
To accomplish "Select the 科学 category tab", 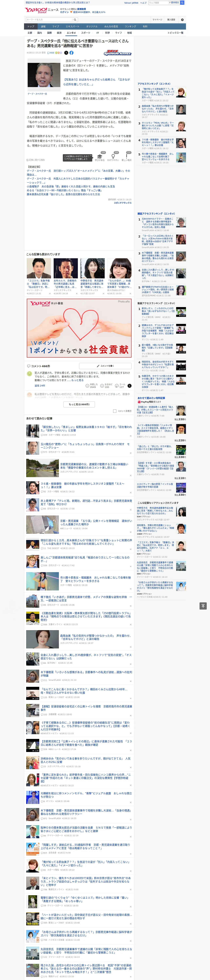I will point(107,33).
